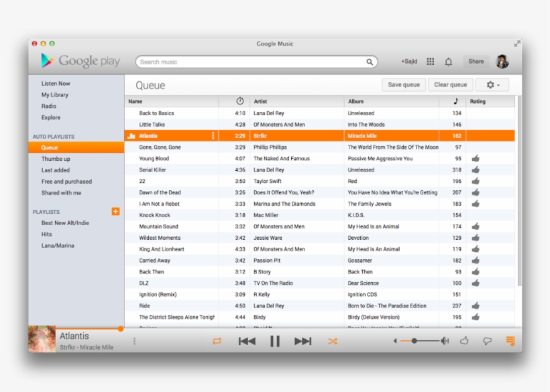Image resolution: width=550 pixels, height=392 pixels.
Task: Click the Atlantis album art thumbnail
Action: [x=42, y=339]
